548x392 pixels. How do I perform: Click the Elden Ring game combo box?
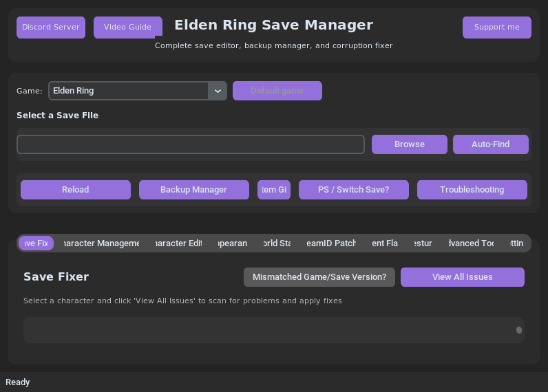click(138, 91)
